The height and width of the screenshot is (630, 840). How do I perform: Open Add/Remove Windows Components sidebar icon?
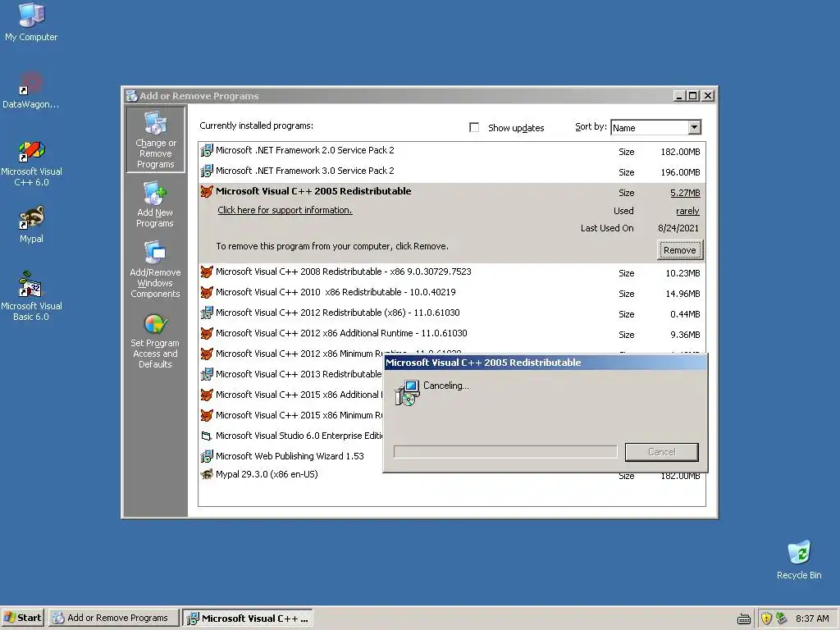[155, 269]
